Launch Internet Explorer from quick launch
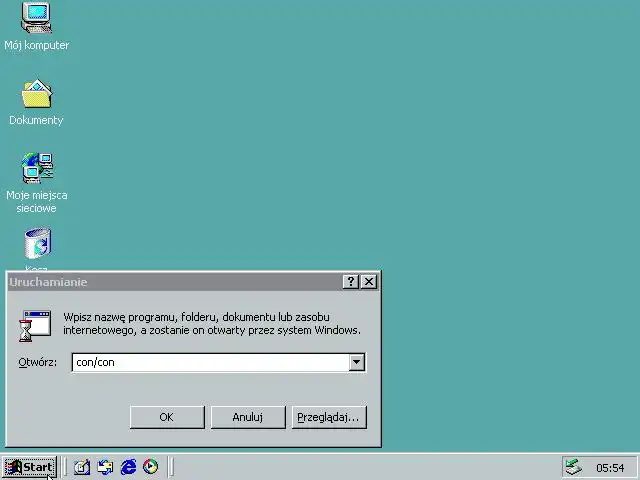Viewport: 640px width, 480px height. [x=128, y=467]
